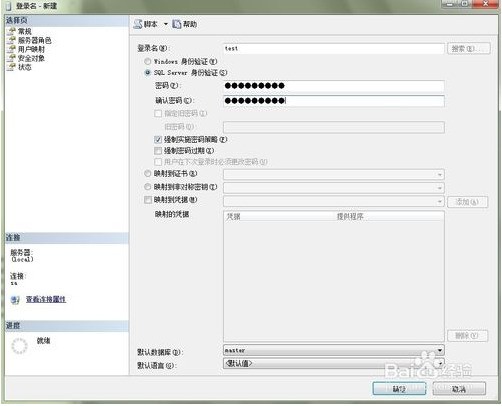Select Windows 身份验证 radio button
The width and height of the screenshot is (502, 406).
(x=147, y=61)
